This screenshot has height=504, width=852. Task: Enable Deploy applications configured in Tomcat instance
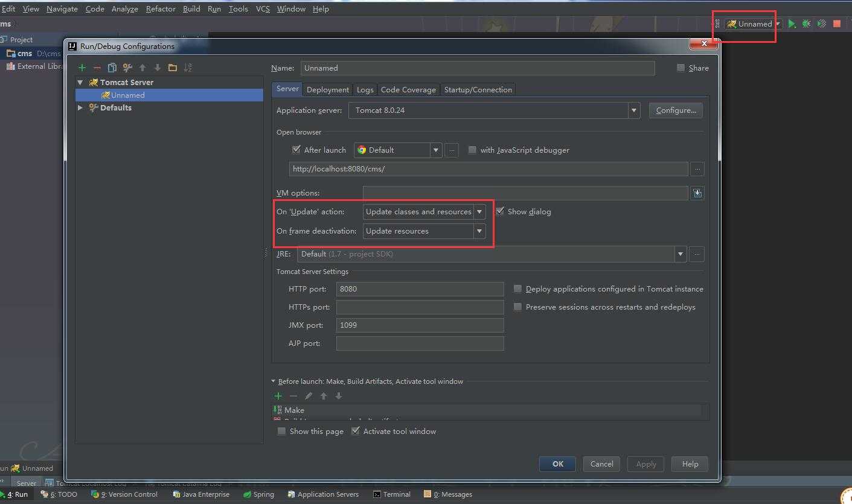[517, 289]
